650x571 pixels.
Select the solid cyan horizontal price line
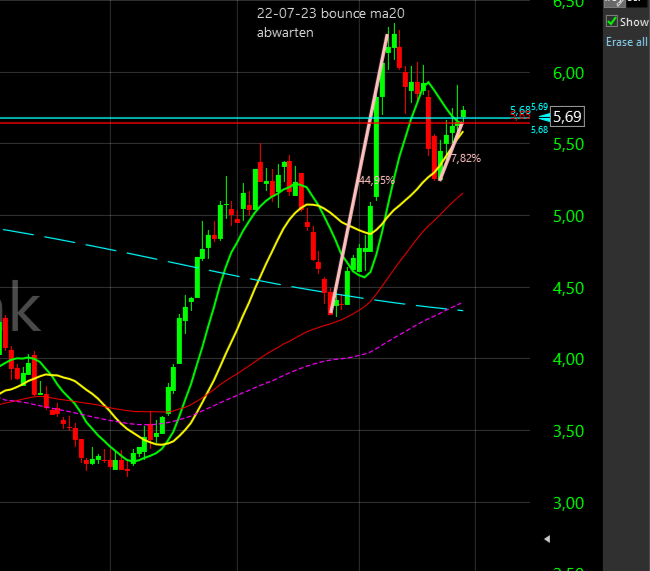point(265,118)
